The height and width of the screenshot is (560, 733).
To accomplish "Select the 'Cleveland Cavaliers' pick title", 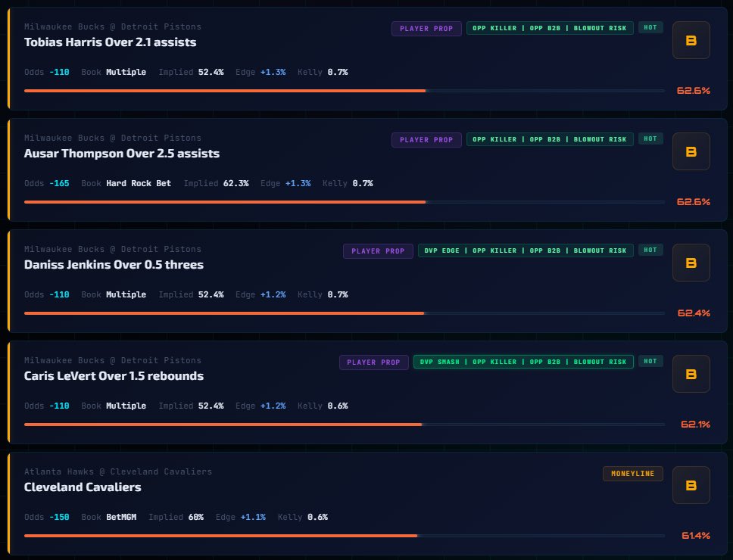I will pos(83,487).
